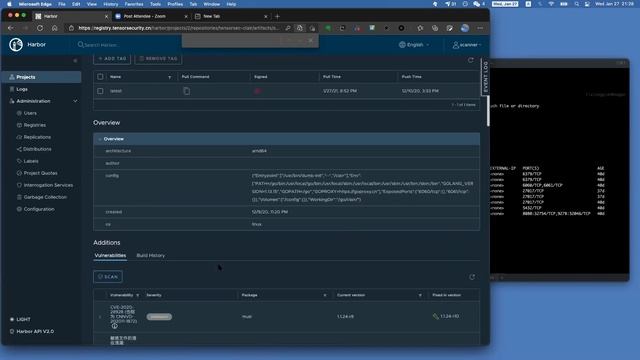Click the Harbor logo in header

[16, 44]
